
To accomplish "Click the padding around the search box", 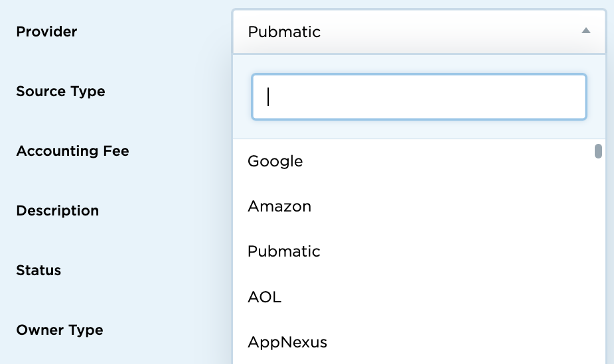I will (x=420, y=130).
